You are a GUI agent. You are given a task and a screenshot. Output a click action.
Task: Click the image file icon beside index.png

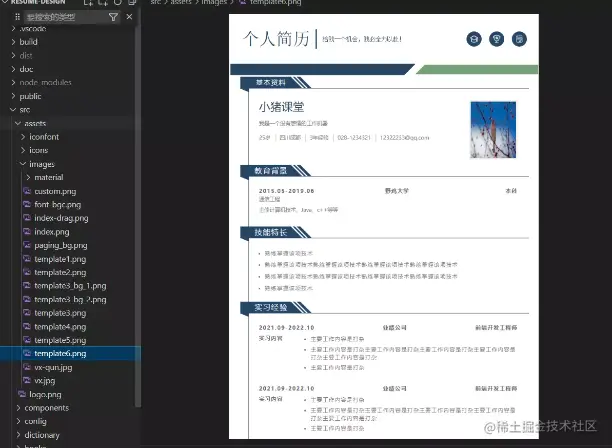[27, 231]
